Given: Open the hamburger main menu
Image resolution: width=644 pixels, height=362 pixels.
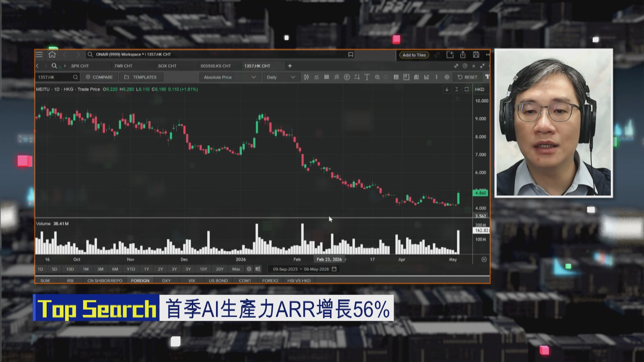Looking at the screenshot, I should (39, 54).
